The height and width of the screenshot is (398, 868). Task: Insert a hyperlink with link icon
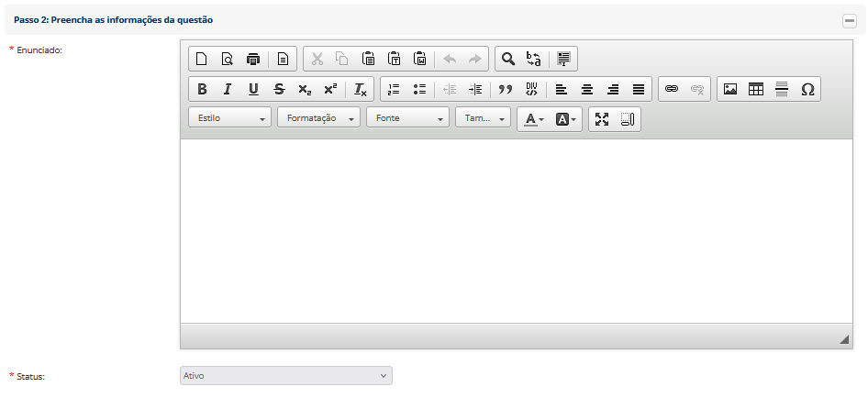pyautogui.click(x=672, y=89)
